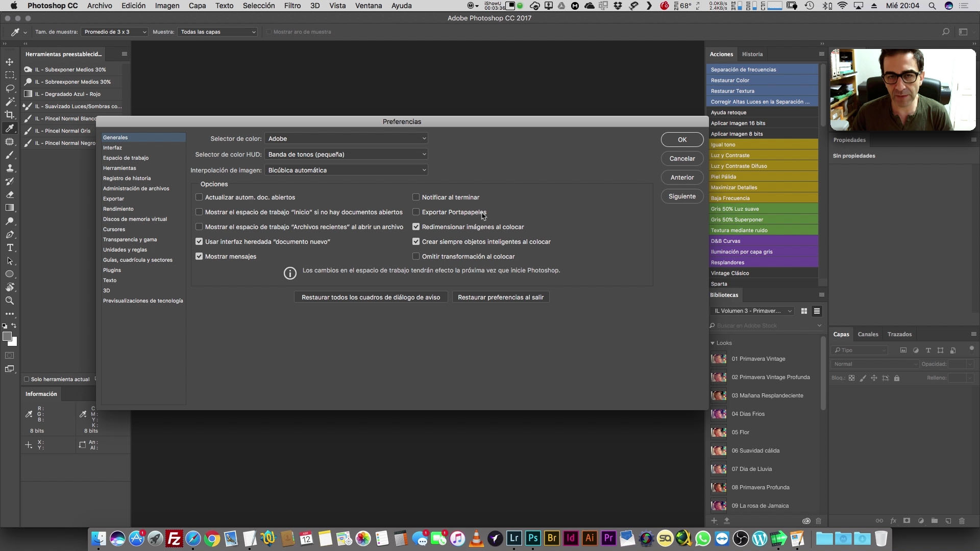Screen dimensions: 980x551
Task: Open the Filtro menu
Action: 292,6
